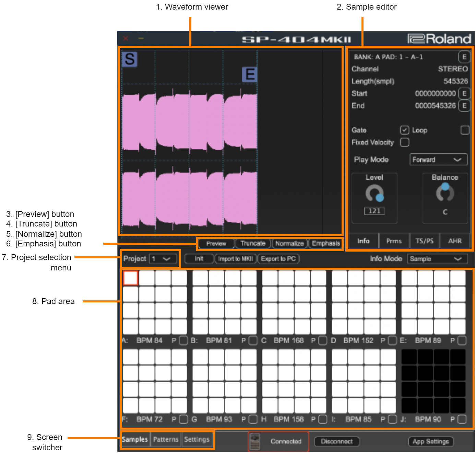Click the E edit button next to BANK: A PAD
This screenshot has width=476, height=453.
point(464,57)
